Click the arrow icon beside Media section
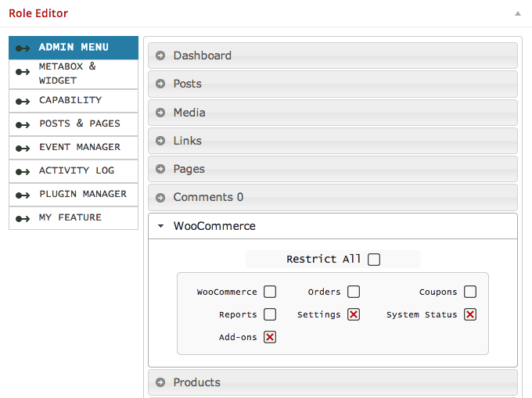Screen dimensions: 532x398 point(160,113)
